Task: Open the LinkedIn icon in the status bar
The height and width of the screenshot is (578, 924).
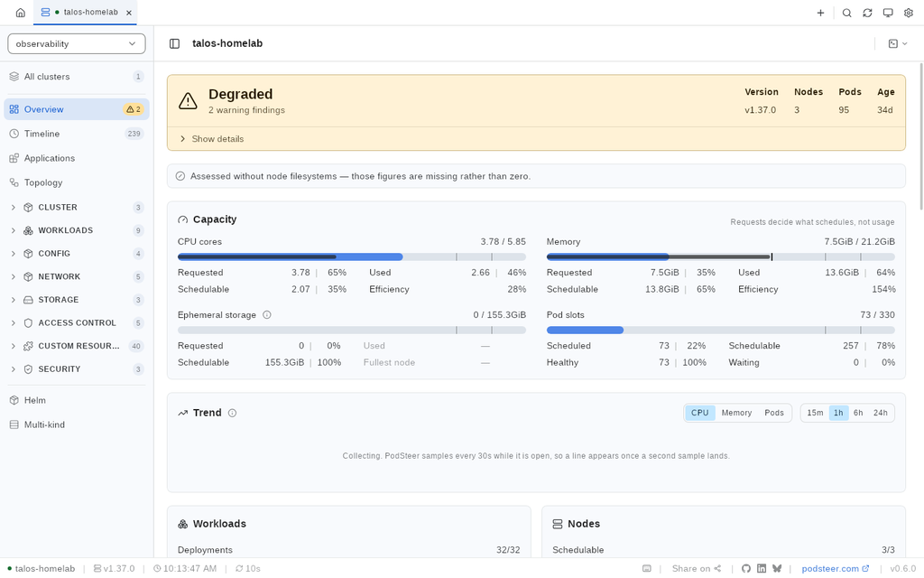Action: (x=762, y=569)
